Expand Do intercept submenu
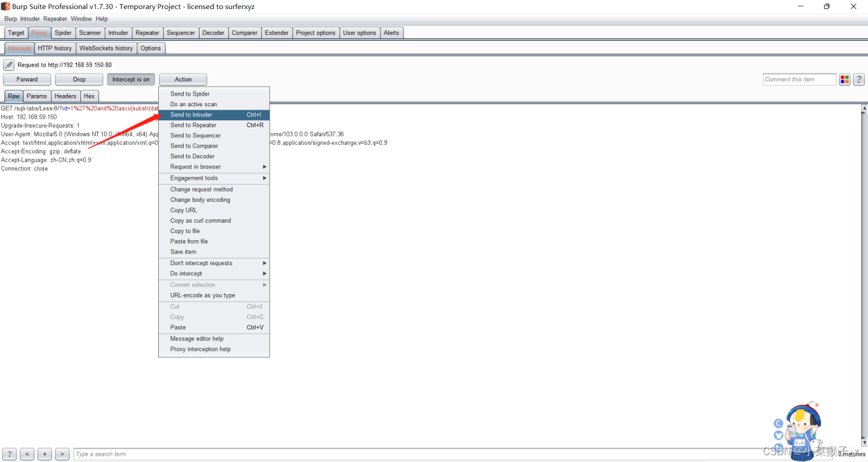The height and width of the screenshot is (462, 868). click(x=214, y=274)
